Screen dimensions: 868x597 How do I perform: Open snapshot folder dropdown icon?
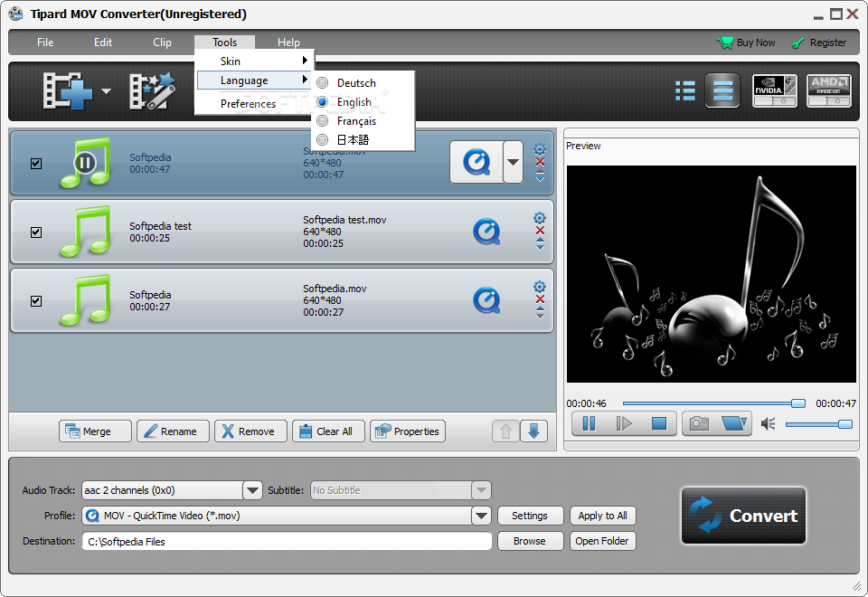734,423
